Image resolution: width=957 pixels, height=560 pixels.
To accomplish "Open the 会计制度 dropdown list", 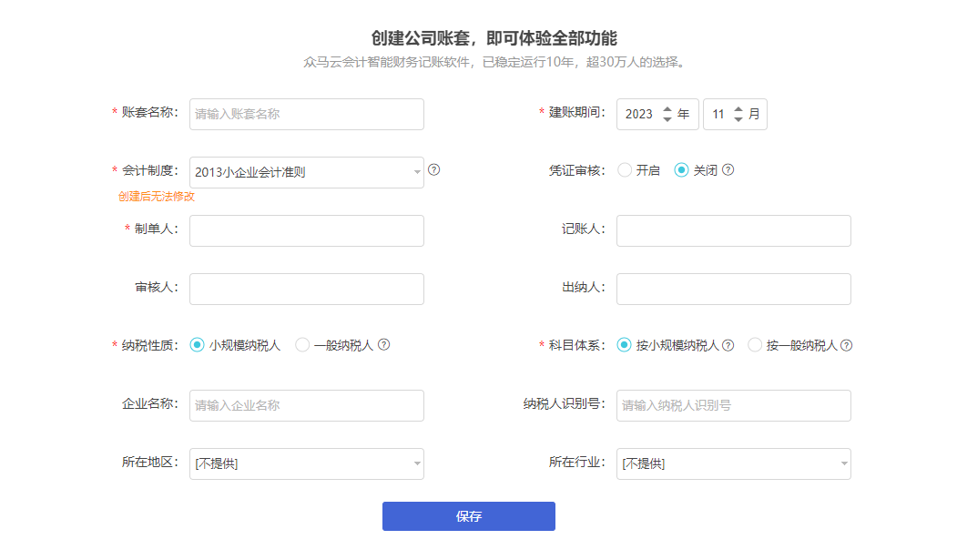I will [306, 173].
